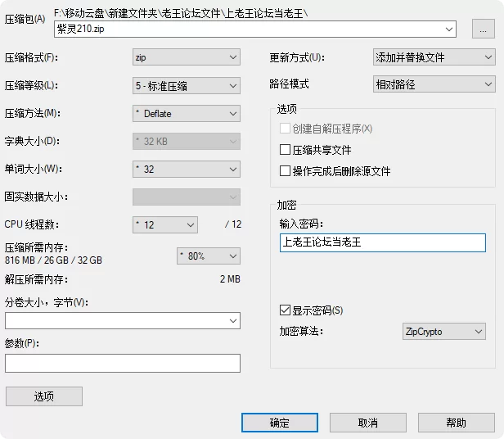Click the 确定 button
This screenshot has height=439, width=504.
click(x=280, y=423)
